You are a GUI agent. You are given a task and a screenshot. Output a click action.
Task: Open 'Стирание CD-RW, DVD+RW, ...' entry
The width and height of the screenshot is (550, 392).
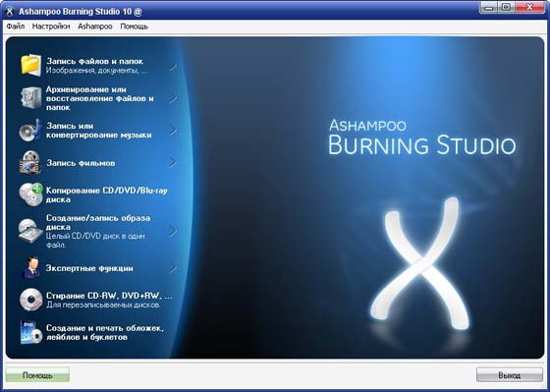[109, 296]
